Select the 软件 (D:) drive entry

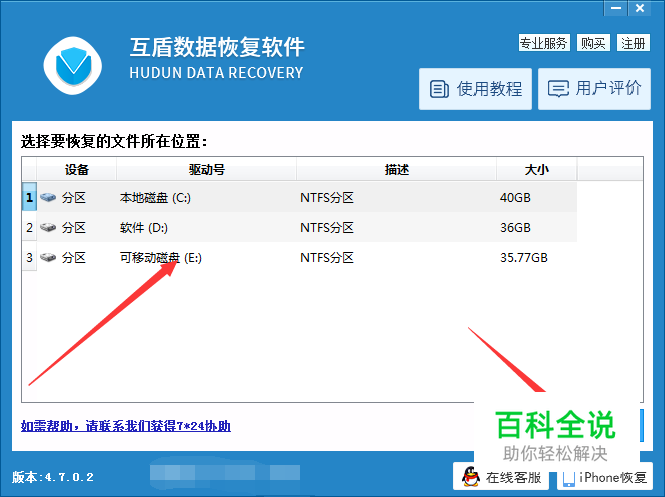[144, 228]
